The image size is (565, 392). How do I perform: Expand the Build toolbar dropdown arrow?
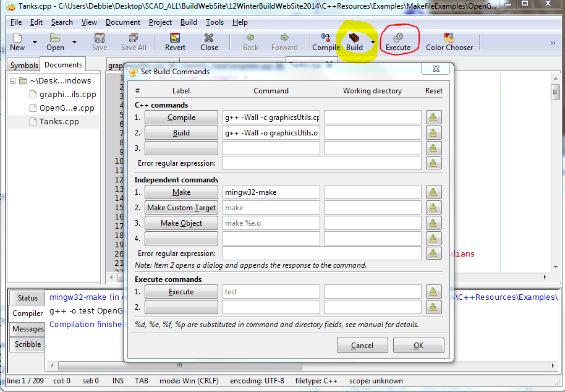[373, 43]
